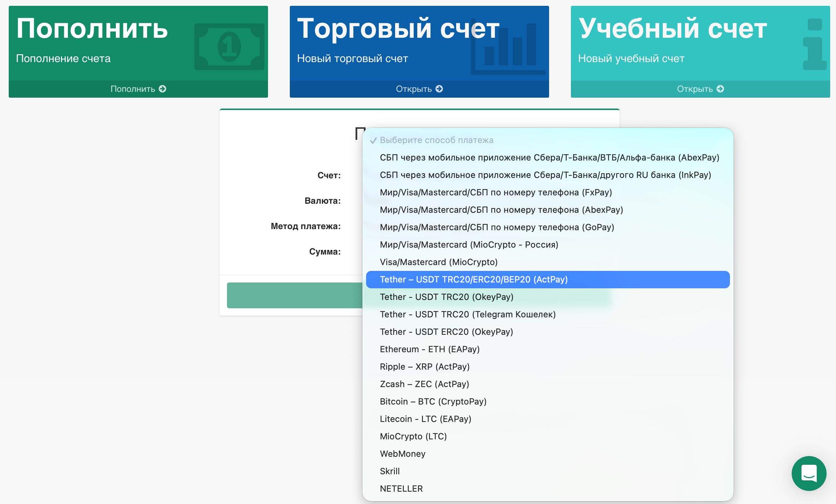Click the arrow icon next to Пополнить
This screenshot has height=504, width=836.
pos(162,89)
